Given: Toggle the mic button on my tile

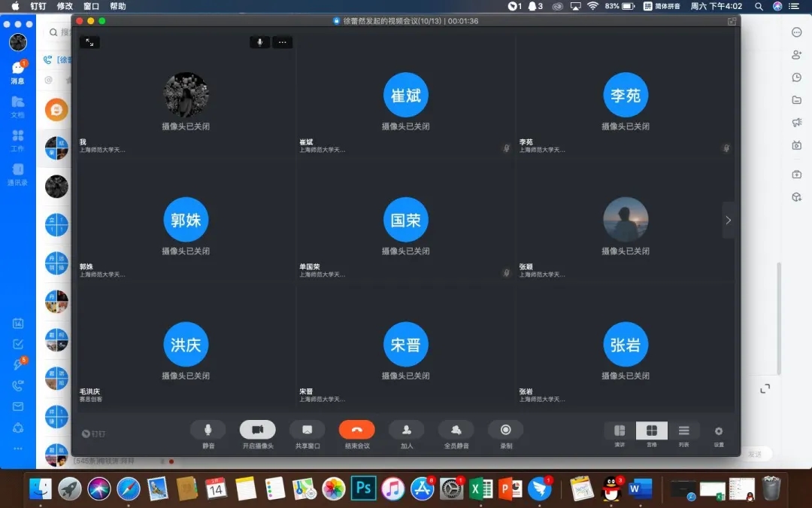Looking at the screenshot, I should click(x=260, y=42).
